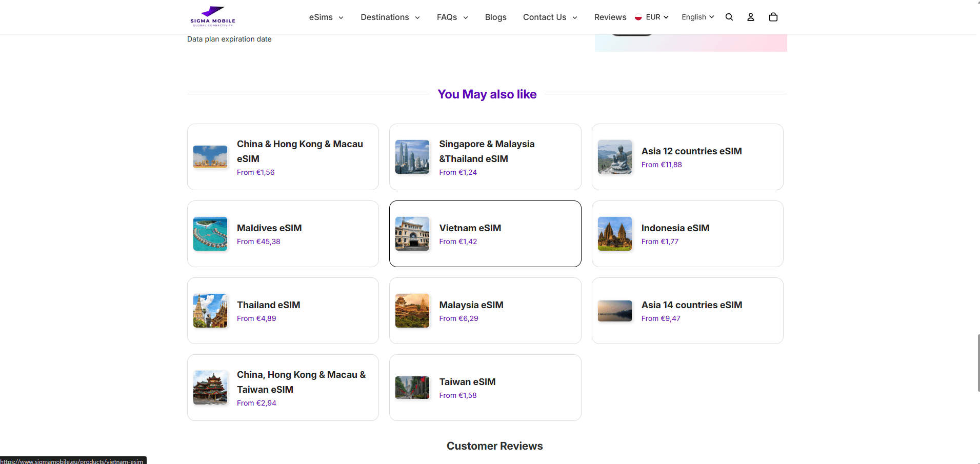Open Asia 12 countries eSIM Buddha thumbnail

pos(615,157)
